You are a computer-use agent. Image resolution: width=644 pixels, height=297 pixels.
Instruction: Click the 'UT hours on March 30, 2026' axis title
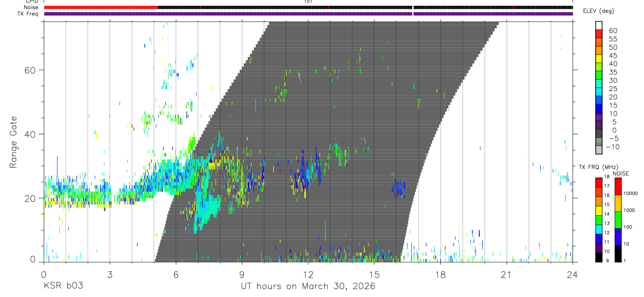click(308, 286)
